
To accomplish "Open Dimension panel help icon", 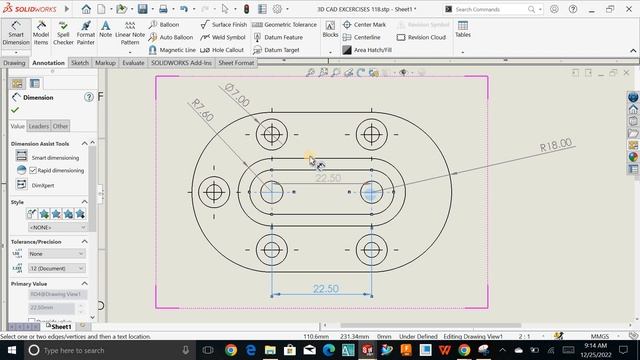I will (x=89, y=97).
